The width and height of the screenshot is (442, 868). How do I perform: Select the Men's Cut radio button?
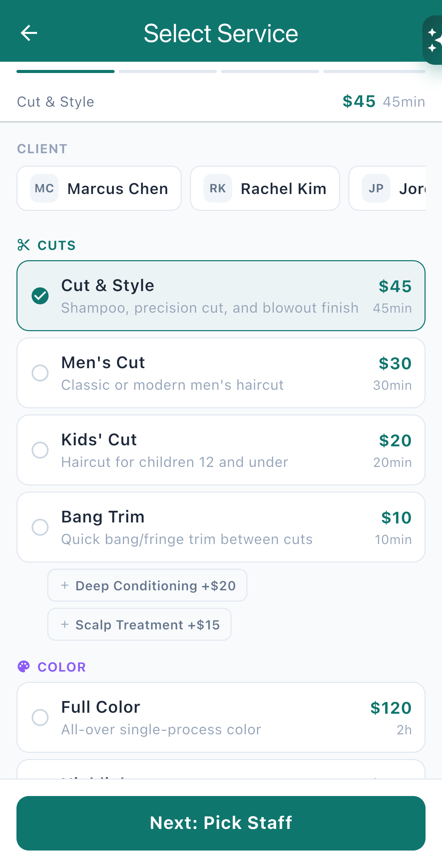click(40, 373)
